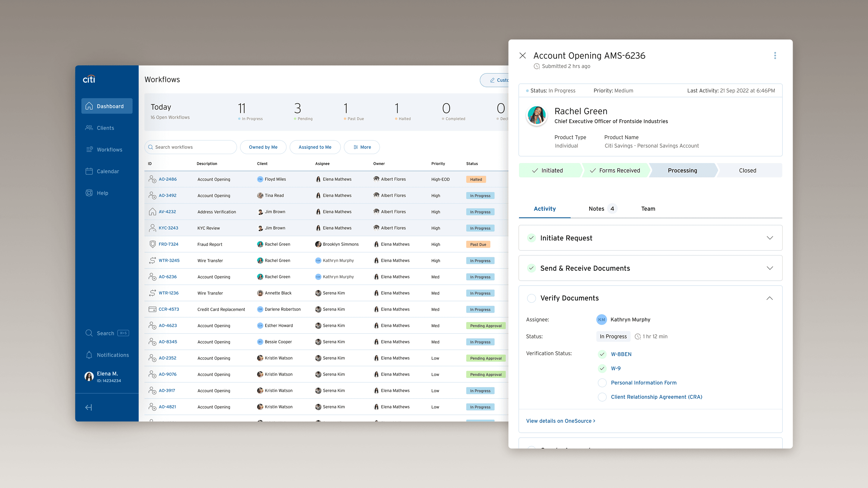Click the Help lifebuoy icon
This screenshot has width=868, height=488.
tap(89, 193)
